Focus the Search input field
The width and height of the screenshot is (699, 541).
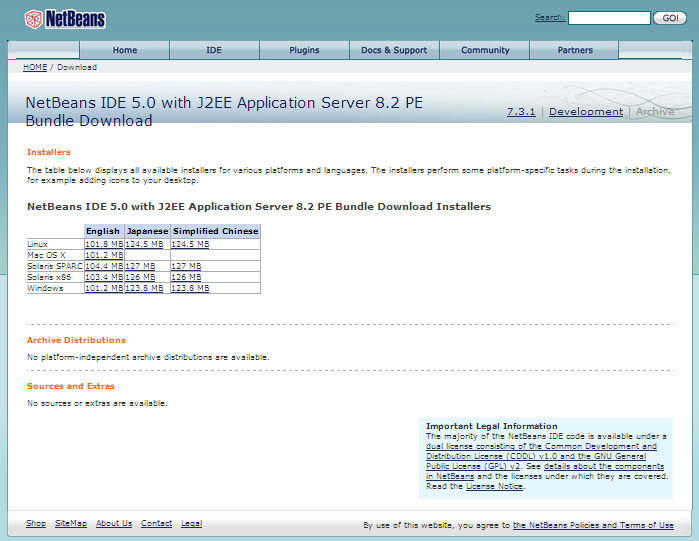[609, 18]
